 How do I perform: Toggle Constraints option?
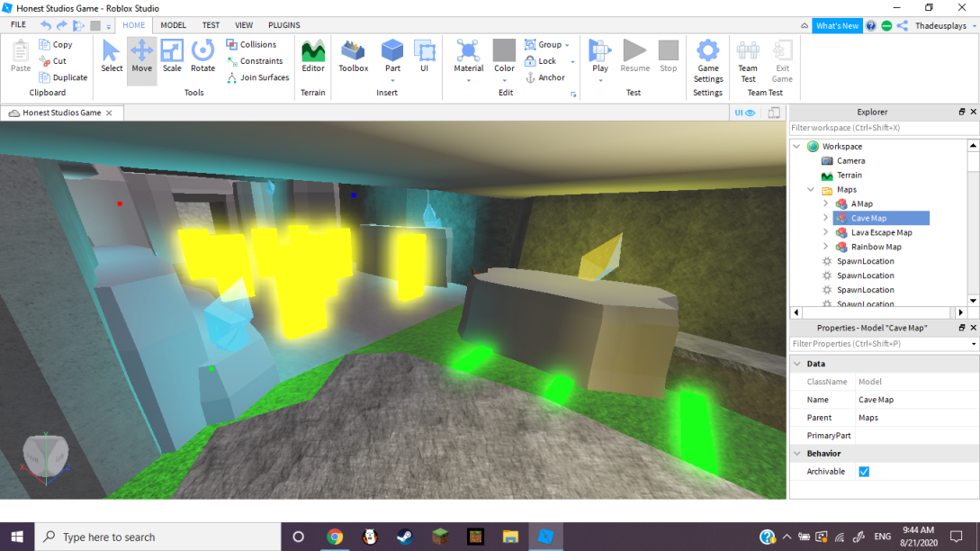click(x=255, y=60)
